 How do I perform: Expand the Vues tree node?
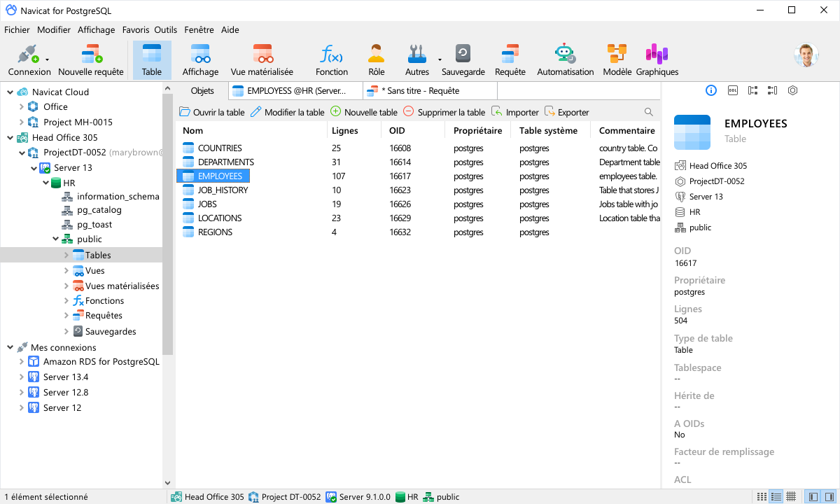(66, 271)
